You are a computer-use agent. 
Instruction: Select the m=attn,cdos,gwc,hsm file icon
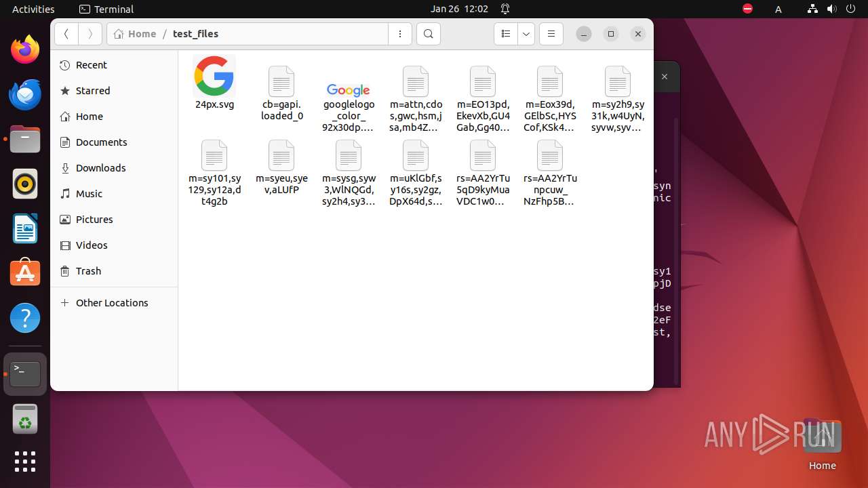[416, 81]
